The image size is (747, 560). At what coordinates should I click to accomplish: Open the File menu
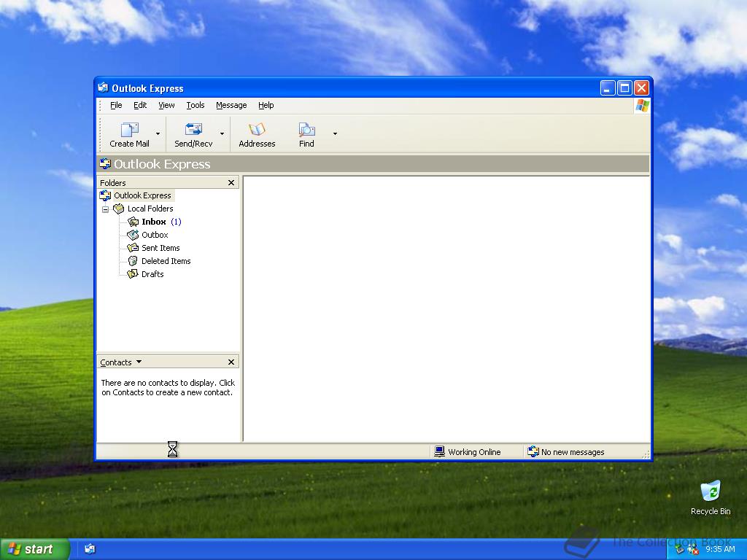(116, 105)
